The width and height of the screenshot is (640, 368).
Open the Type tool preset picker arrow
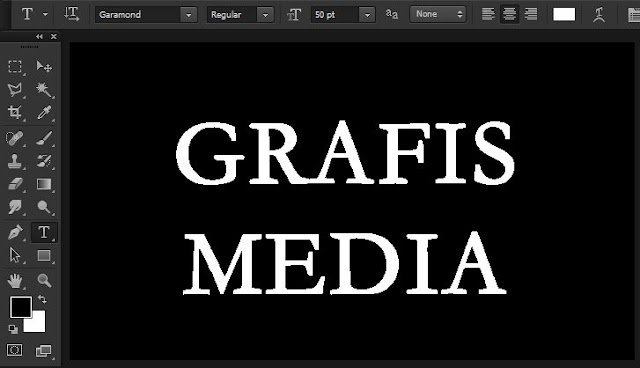[x=45, y=14]
